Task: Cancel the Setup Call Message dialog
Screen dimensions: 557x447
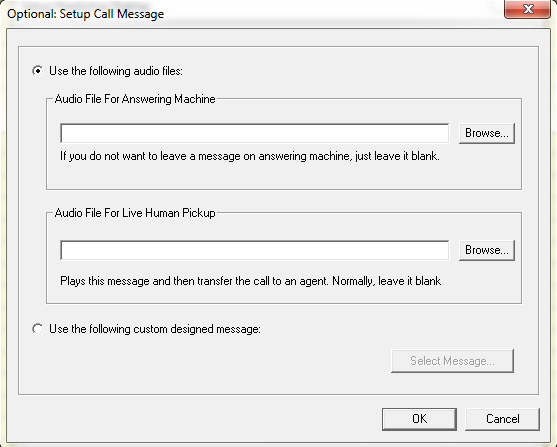Action: click(503, 419)
